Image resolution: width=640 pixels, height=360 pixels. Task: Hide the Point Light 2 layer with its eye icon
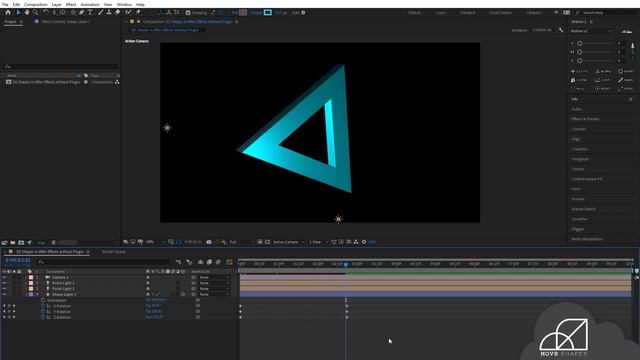(4, 283)
